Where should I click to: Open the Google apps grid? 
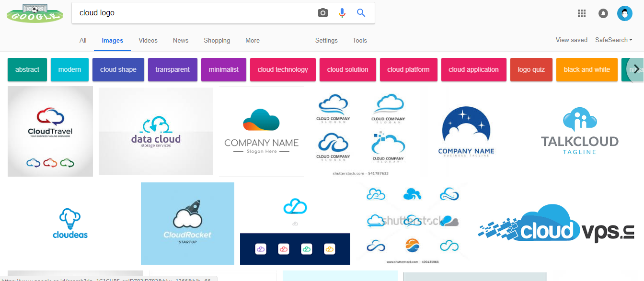tap(582, 13)
